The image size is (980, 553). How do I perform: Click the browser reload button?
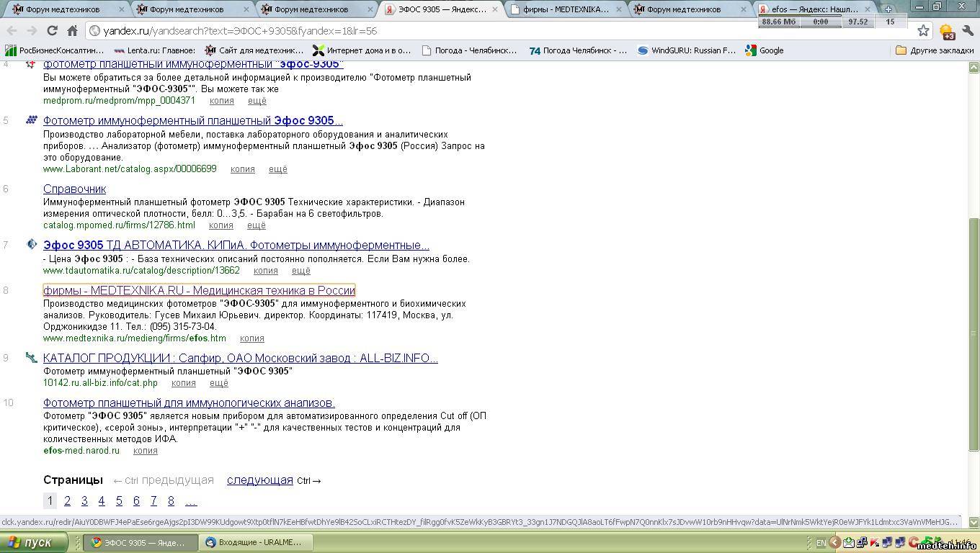(52, 31)
